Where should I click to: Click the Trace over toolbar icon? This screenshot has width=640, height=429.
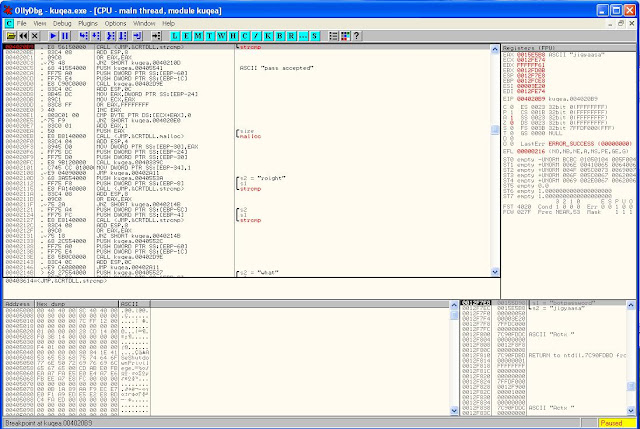coord(123,36)
